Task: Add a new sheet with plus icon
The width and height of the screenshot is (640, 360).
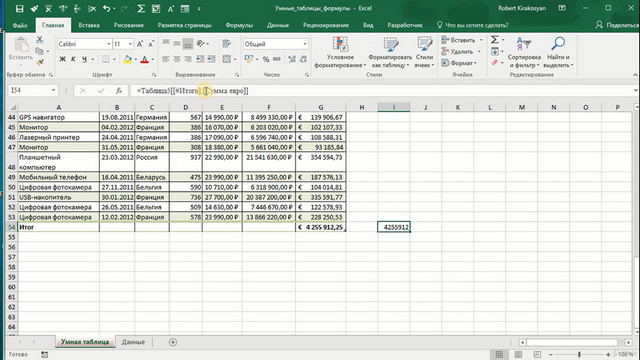Action: tap(173, 342)
